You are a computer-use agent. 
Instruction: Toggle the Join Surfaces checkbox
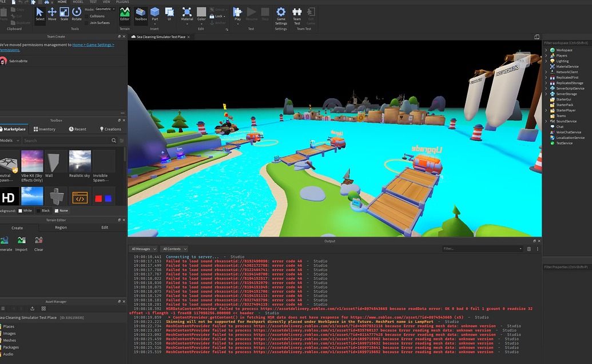(86, 23)
